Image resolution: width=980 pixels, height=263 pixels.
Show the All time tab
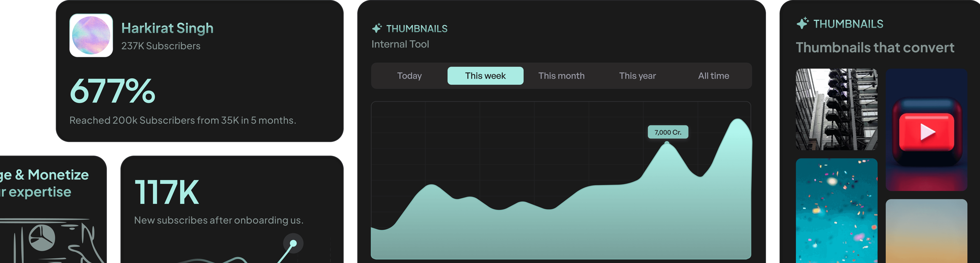pyautogui.click(x=714, y=76)
